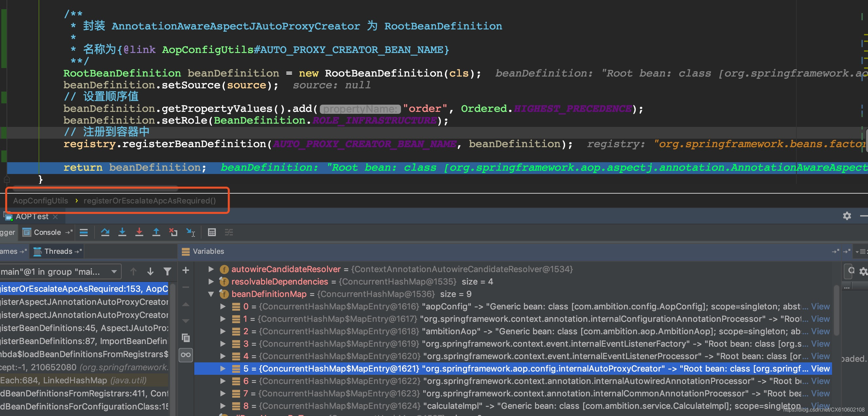Collapse the beanDefinitionMap node
Image resolution: width=868 pixels, height=416 pixels.
(211, 294)
